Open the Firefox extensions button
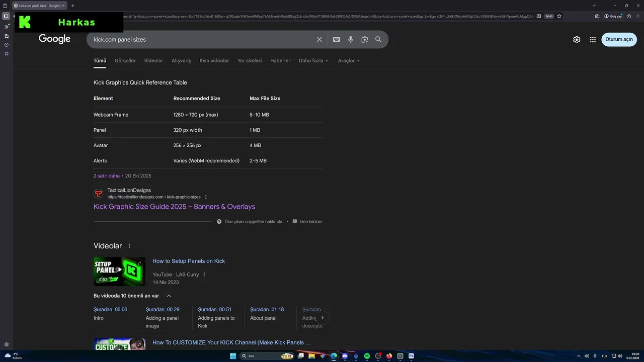Viewport: 644px width, 362px height. tap(629, 16)
